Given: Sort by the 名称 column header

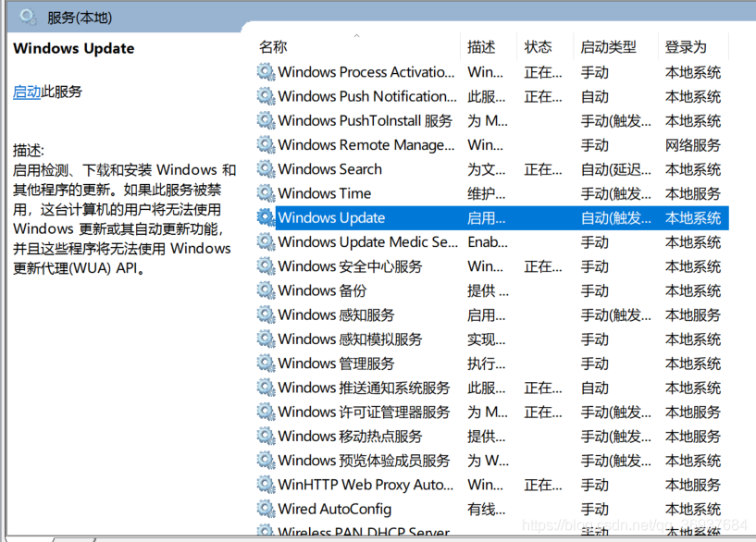Looking at the screenshot, I should [273, 47].
